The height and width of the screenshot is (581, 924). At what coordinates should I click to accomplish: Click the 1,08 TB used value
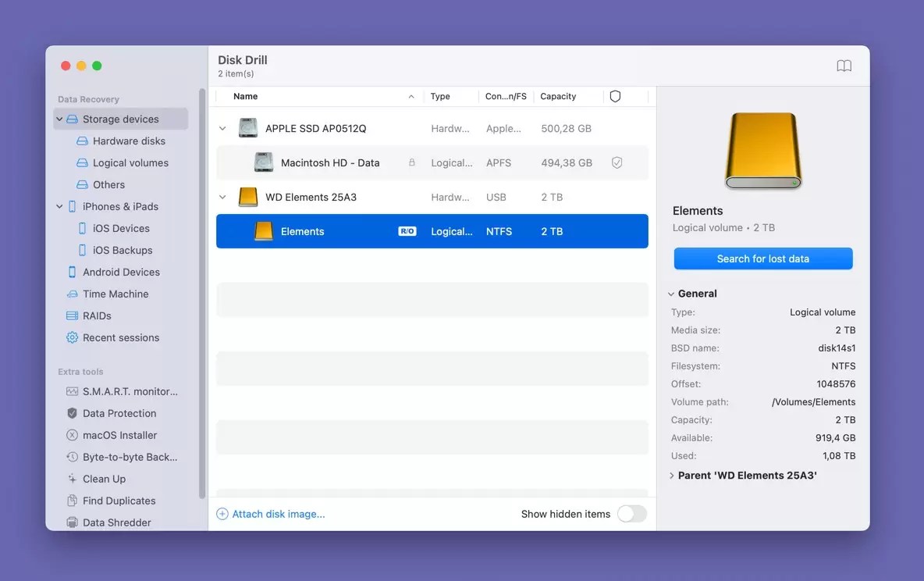[839, 455]
